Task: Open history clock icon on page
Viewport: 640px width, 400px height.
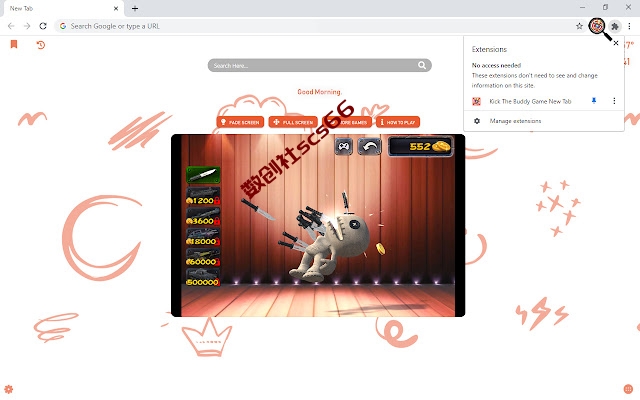Action: 40,44
